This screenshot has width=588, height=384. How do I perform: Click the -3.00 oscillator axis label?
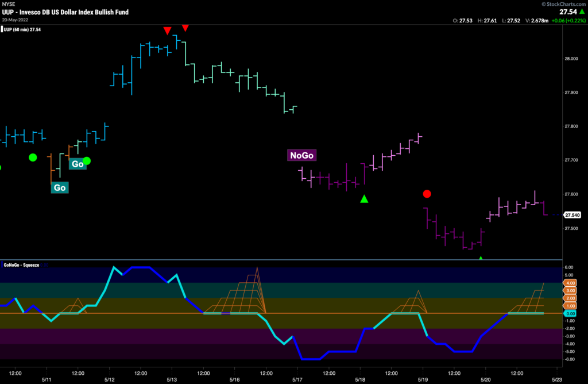point(569,336)
